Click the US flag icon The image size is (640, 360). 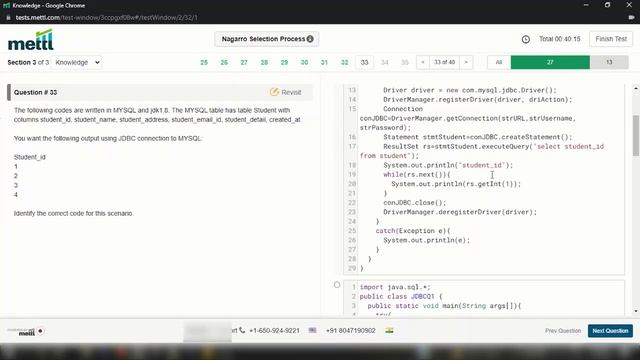[312, 330]
